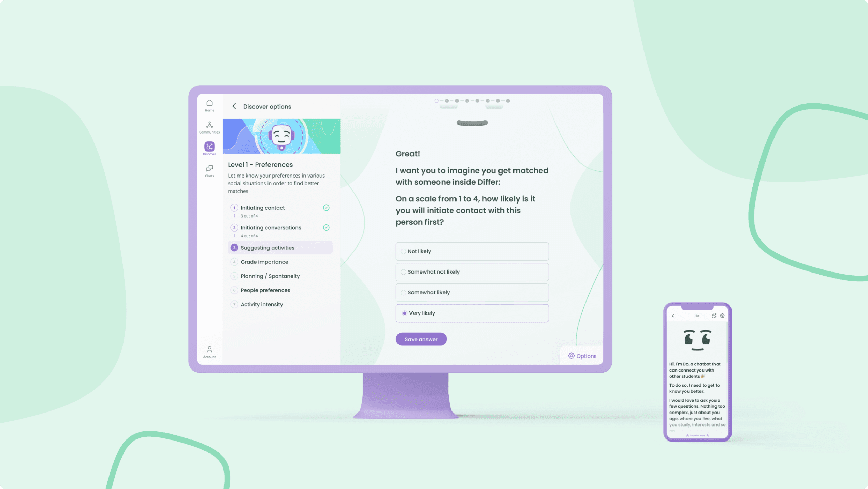The height and width of the screenshot is (489, 868).
Task: Click the progress indicator dots at top
Action: coord(472,100)
